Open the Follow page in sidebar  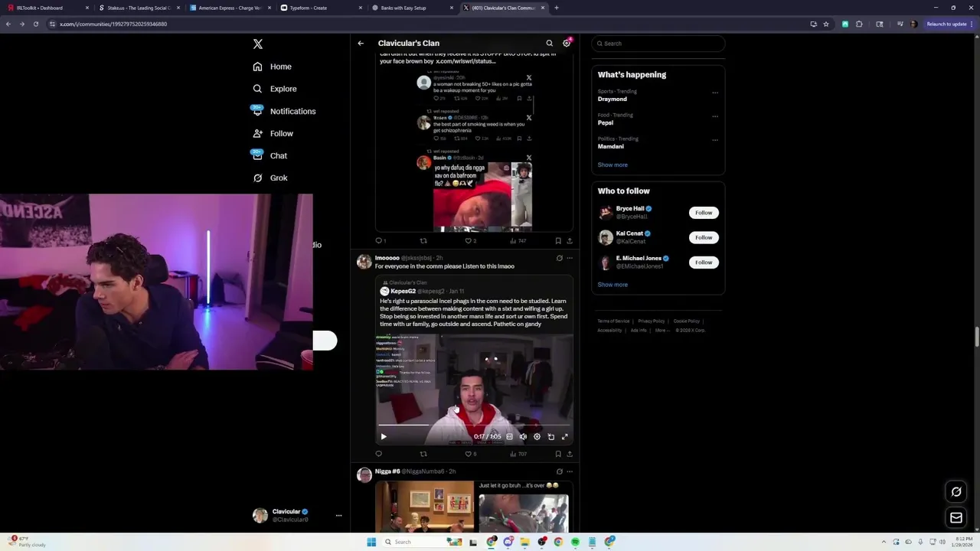(x=273, y=133)
